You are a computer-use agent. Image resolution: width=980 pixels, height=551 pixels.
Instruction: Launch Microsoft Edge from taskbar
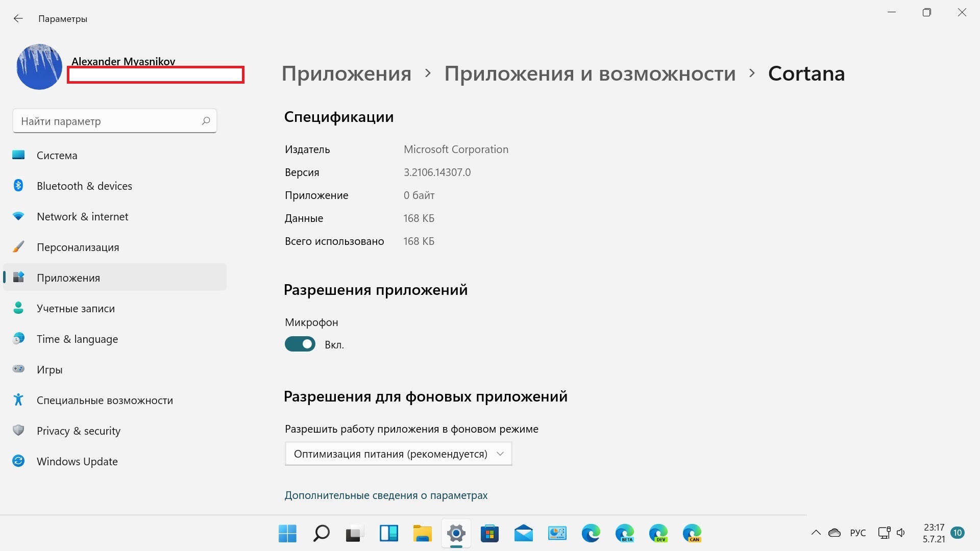pos(591,534)
